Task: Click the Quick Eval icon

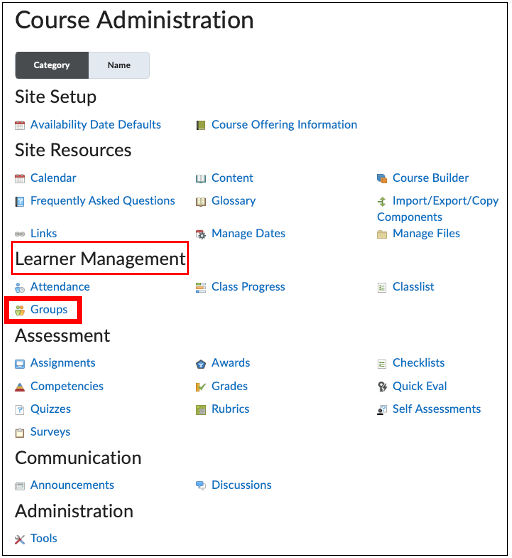Action: pos(382,387)
